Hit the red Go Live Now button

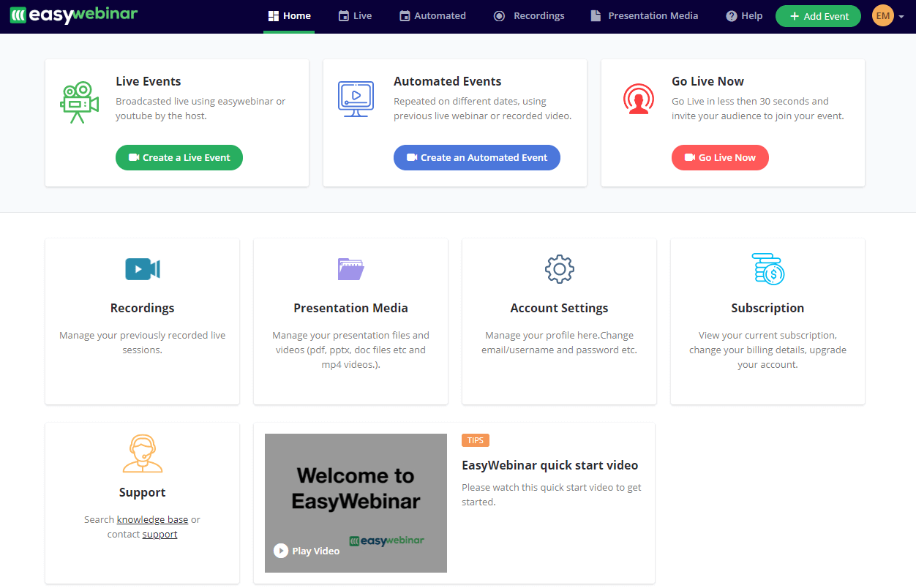pos(720,157)
